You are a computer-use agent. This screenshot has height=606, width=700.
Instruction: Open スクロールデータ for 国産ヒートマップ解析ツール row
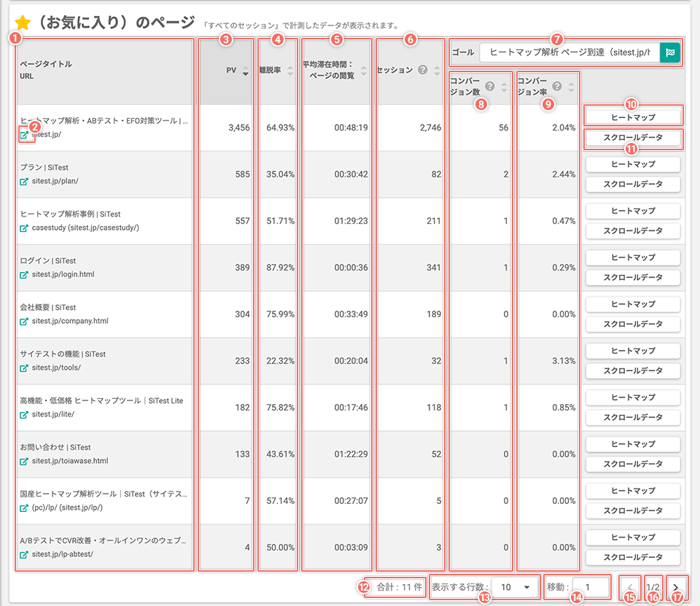click(x=633, y=511)
